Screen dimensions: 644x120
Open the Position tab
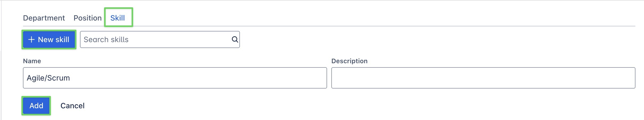(x=87, y=18)
